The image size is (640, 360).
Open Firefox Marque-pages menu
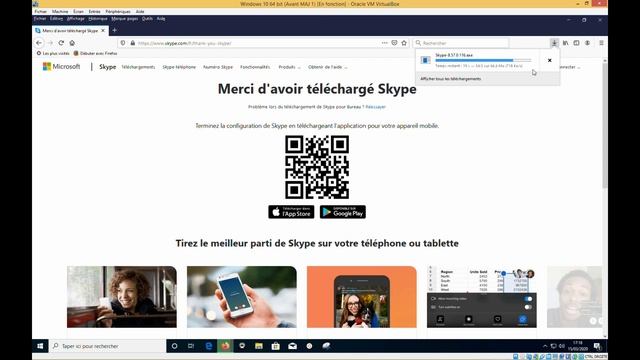(124, 19)
